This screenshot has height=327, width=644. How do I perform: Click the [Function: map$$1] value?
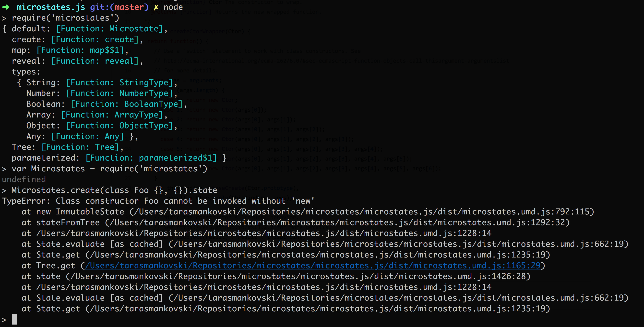80,50
